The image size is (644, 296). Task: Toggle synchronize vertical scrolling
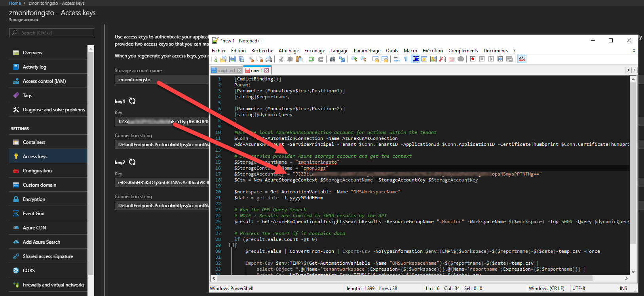[x=375, y=59]
